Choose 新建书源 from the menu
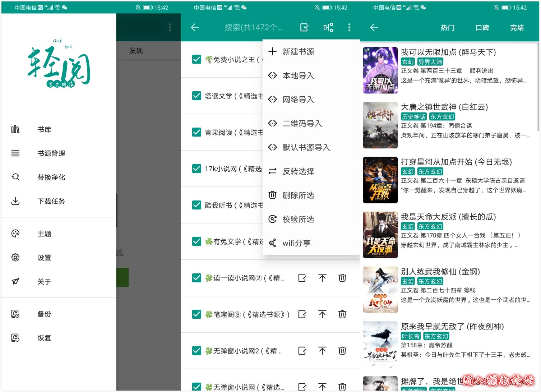 (311, 52)
